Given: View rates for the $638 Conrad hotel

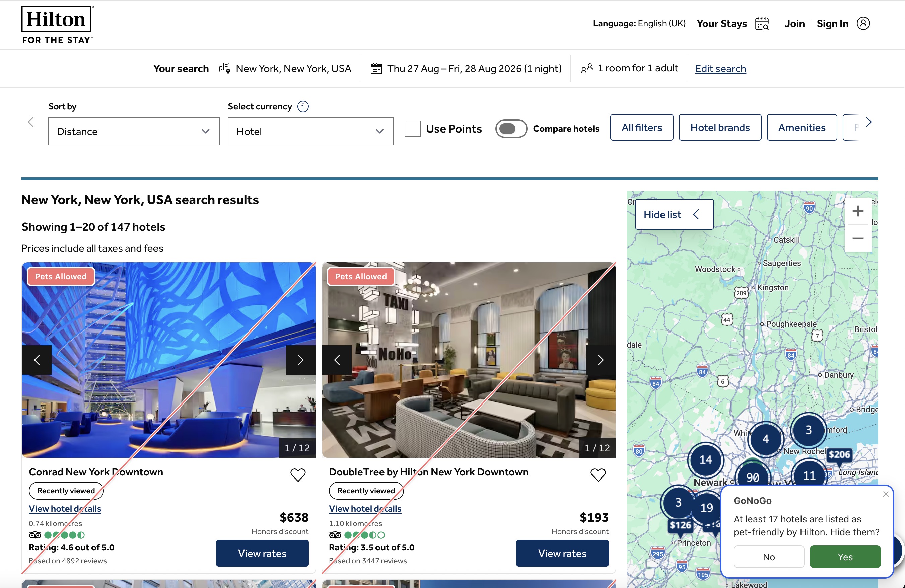Looking at the screenshot, I should tap(262, 553).
